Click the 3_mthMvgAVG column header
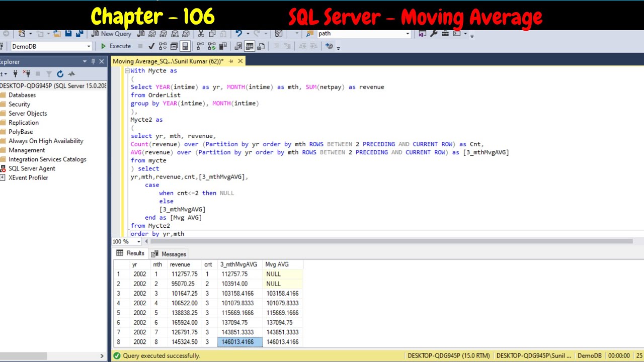The height and width of the screenshot is (362, 644). pos(239,264)
